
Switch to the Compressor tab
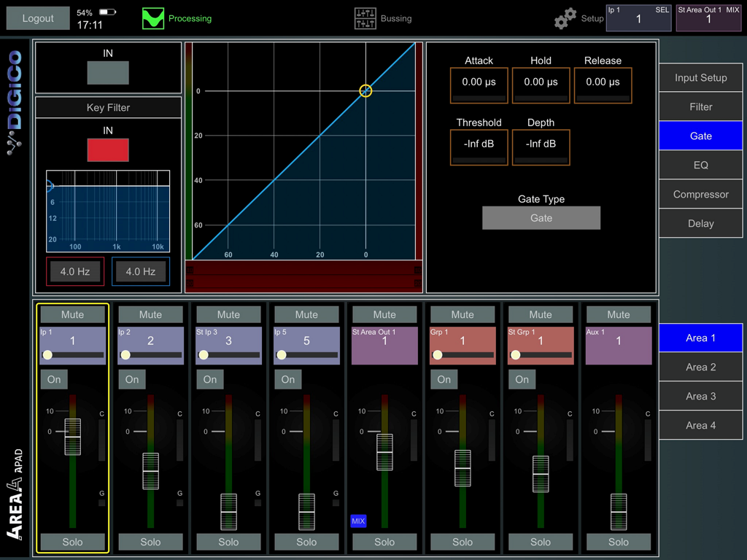pos(700,194)
